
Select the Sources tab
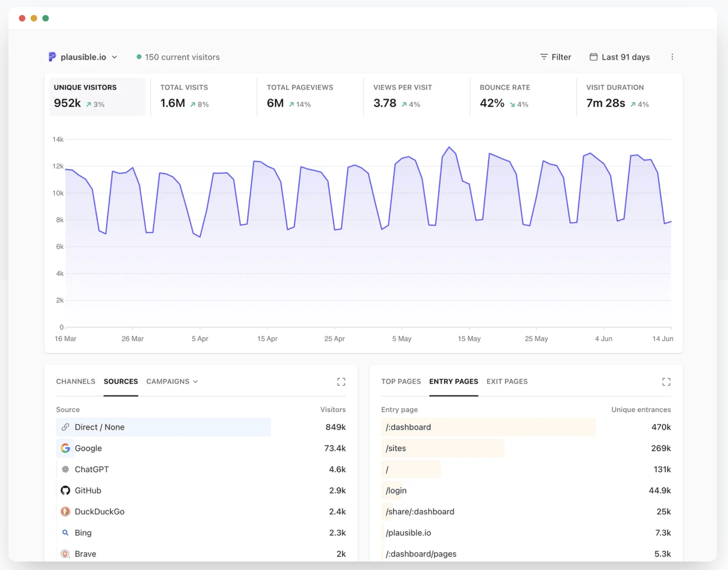click(121, 381)
